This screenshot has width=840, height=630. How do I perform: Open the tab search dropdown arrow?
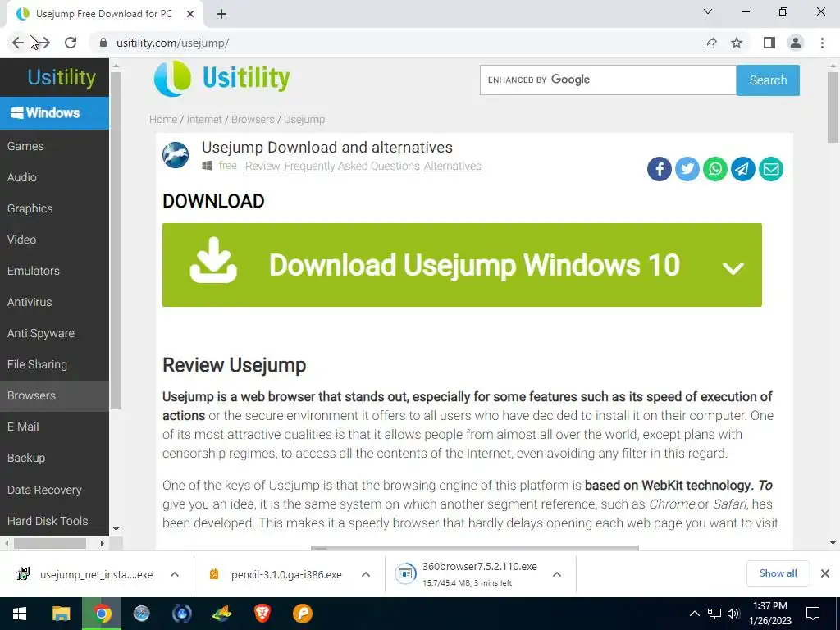click(708, 11)
